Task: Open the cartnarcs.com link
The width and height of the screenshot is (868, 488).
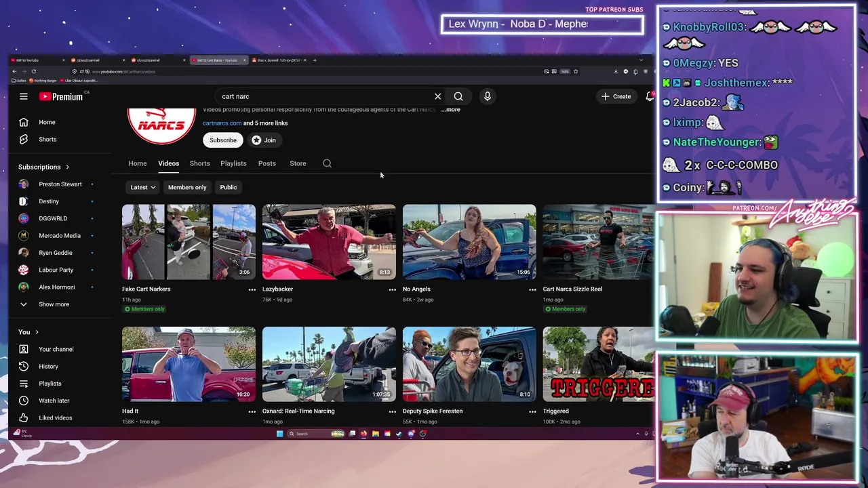Action: [222, 123]
